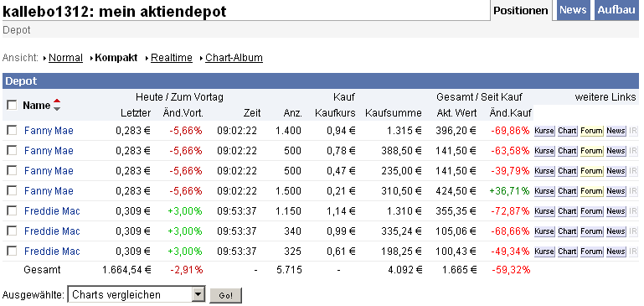Open the last Freddie Mac stock link
This screenshot has height=306, width=644.
click(x=52, y=252)
